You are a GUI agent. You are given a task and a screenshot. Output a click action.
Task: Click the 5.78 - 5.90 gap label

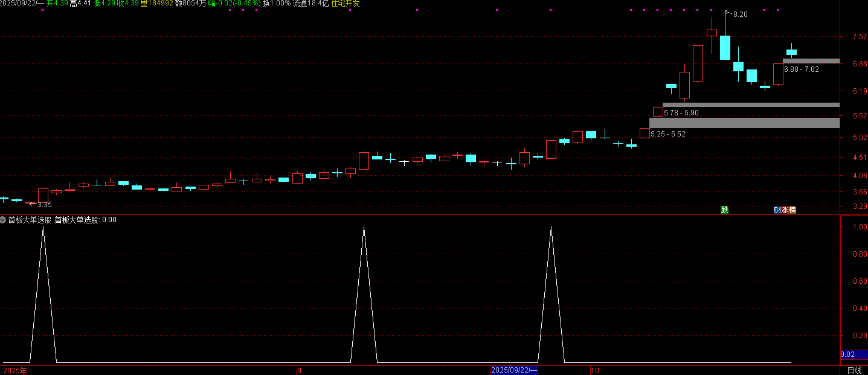tap(681, 113)
